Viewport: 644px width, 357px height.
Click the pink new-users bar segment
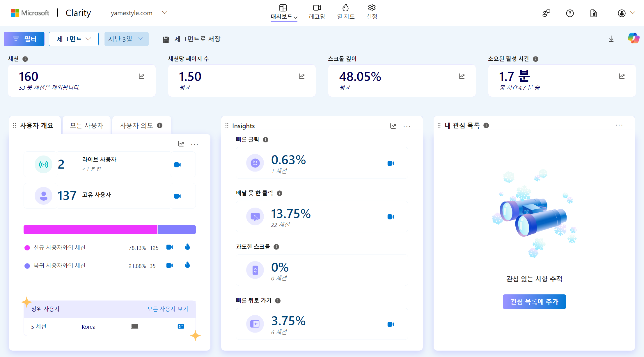coord(90,230)
